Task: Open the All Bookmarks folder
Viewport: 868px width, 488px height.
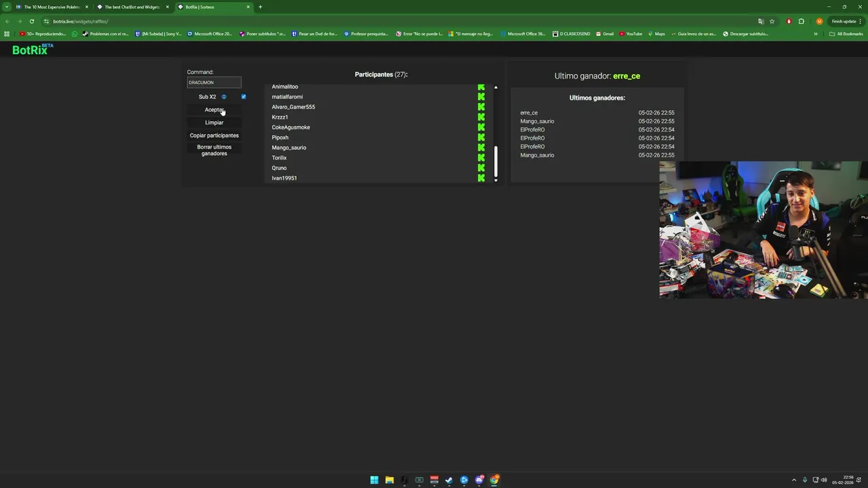Action: [846, 34]
